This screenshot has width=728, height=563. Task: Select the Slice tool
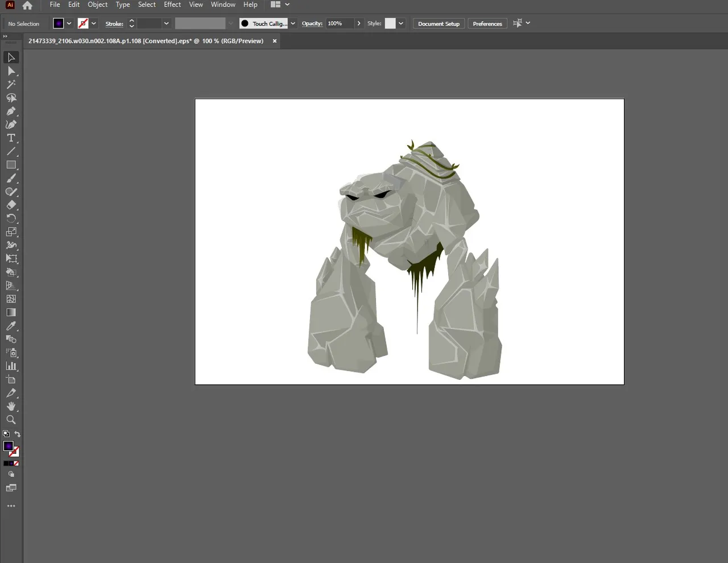(11, 393)
